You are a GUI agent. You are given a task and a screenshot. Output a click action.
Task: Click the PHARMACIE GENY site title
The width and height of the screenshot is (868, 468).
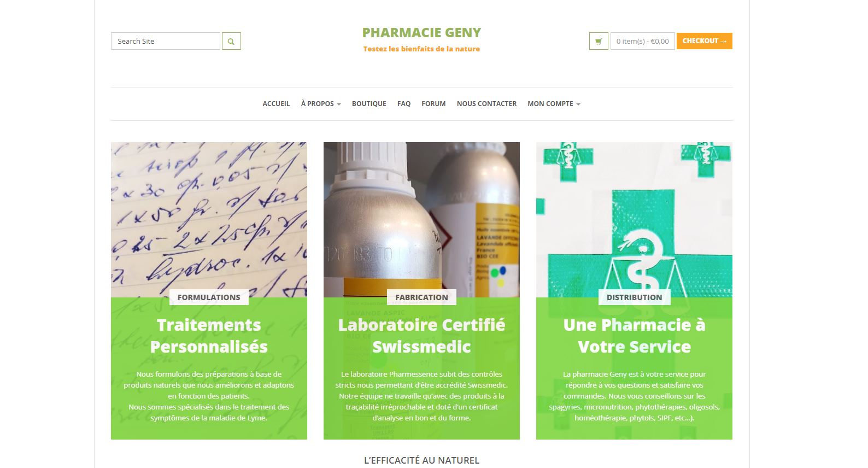(421, 33)
